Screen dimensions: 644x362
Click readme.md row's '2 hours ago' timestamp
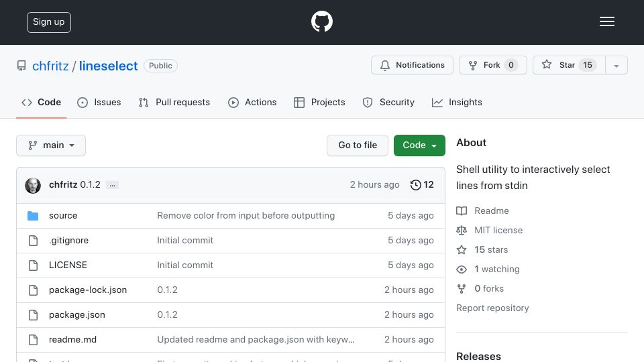409,339
